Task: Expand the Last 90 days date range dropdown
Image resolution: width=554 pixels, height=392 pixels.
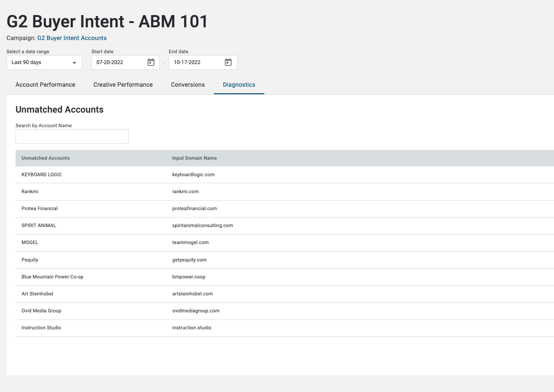Action: pyautogui.click(x=44, y=62)
